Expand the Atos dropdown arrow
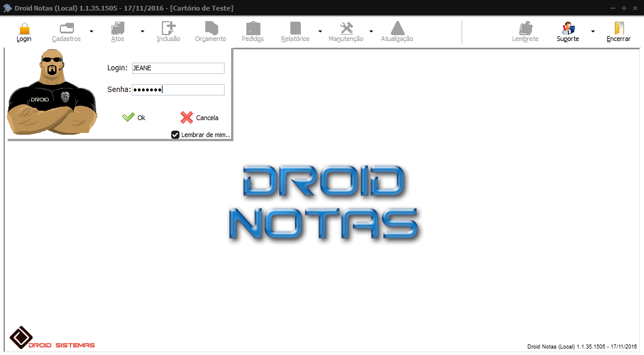644x355 pixels. tap(143, 31)
